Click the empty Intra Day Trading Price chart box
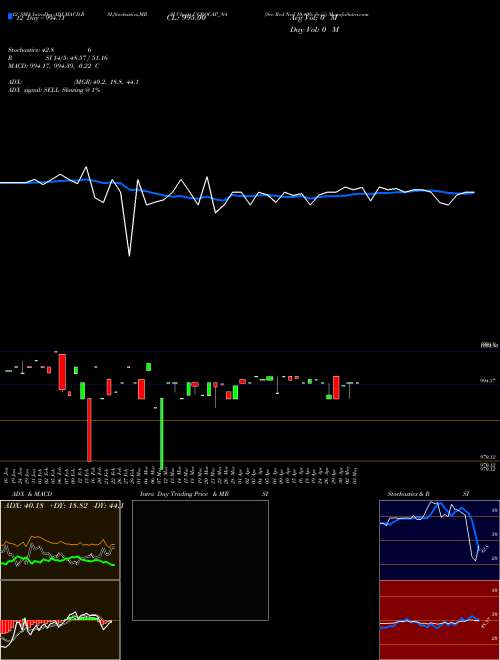Viewport: 500px width, 660px height. 200,560
